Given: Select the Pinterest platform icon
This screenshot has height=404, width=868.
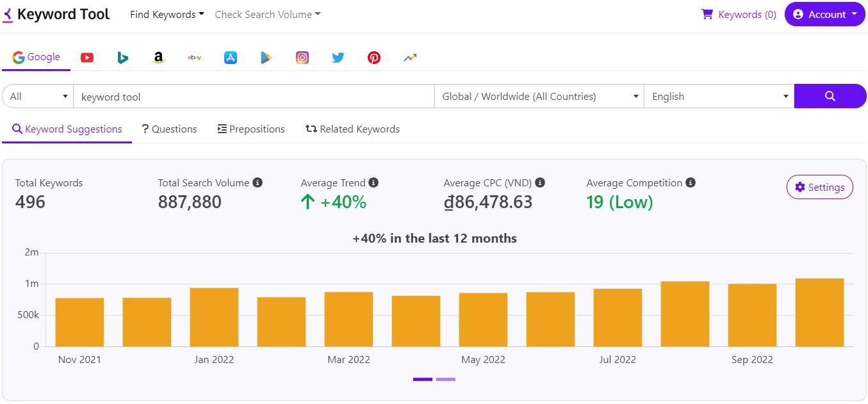Looking at the screenshot, I should [373, 57].
